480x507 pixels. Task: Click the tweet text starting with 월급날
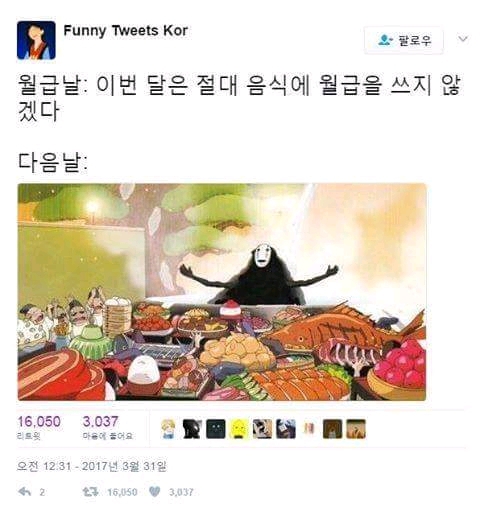tap(239, 98)
